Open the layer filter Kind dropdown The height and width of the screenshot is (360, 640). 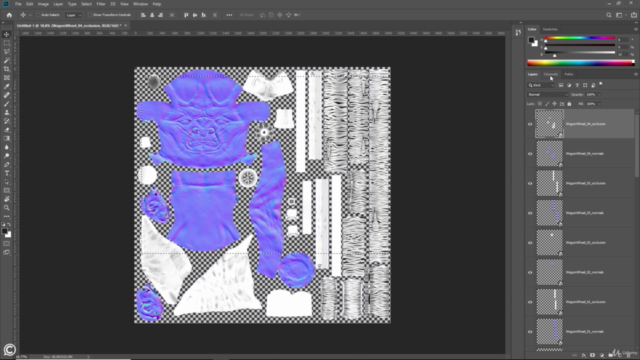541,85
